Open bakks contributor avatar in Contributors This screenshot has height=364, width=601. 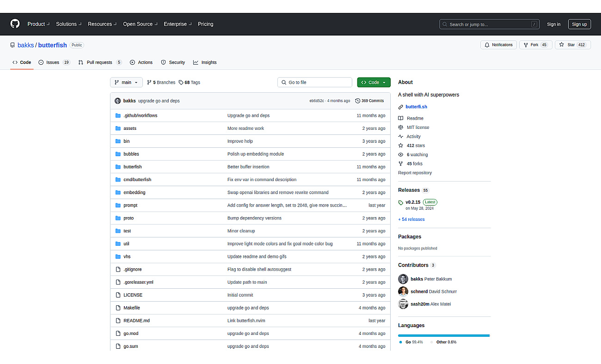403,279
